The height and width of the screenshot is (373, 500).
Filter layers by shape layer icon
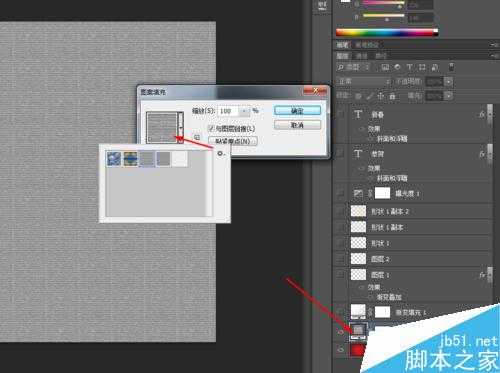tap(422, 67)
